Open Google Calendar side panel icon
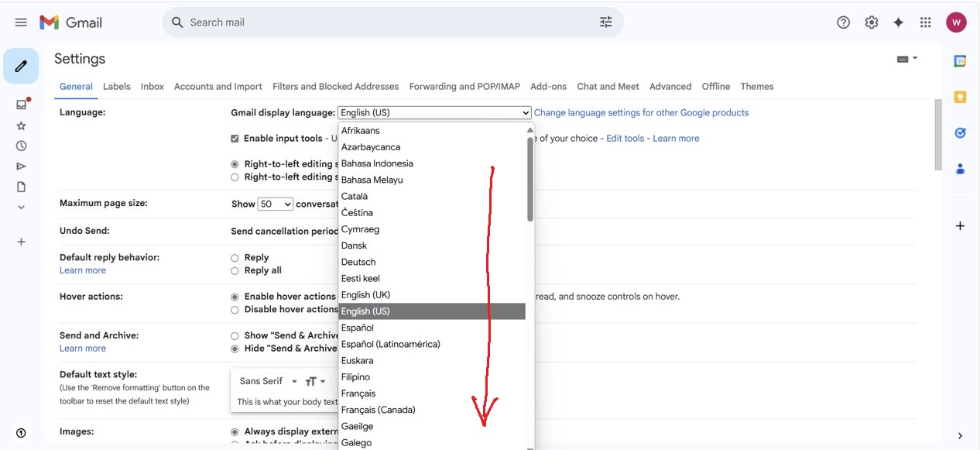The image size is (980, 450). [961, 61]
